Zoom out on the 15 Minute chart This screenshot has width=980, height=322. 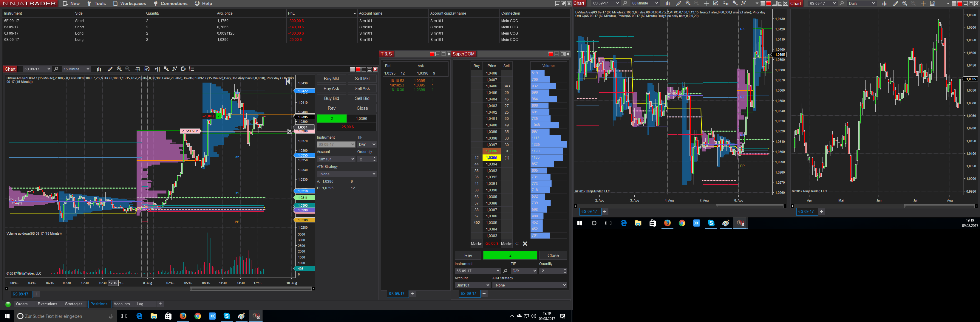click(x=128, y=69)
